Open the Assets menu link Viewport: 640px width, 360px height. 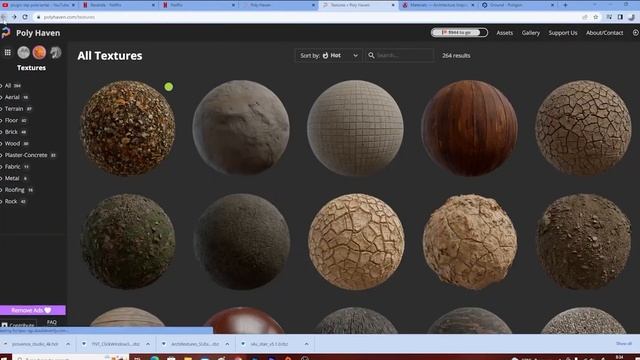504,33
